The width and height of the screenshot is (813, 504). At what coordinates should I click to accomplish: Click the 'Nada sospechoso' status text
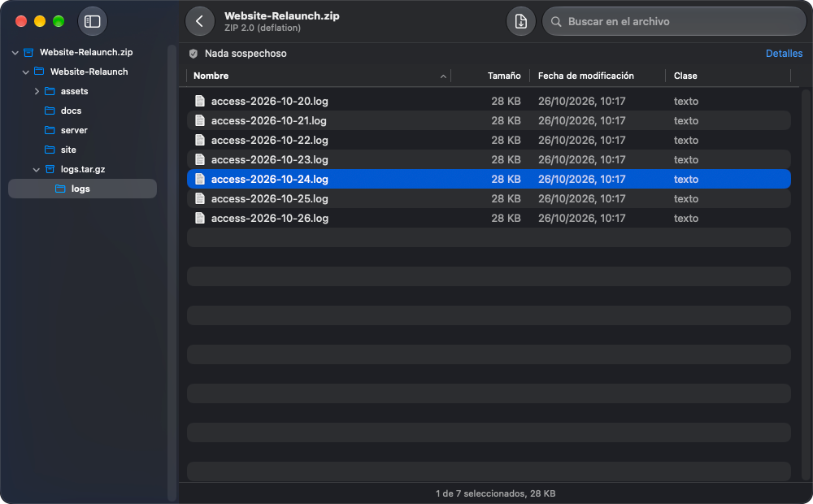246,54
